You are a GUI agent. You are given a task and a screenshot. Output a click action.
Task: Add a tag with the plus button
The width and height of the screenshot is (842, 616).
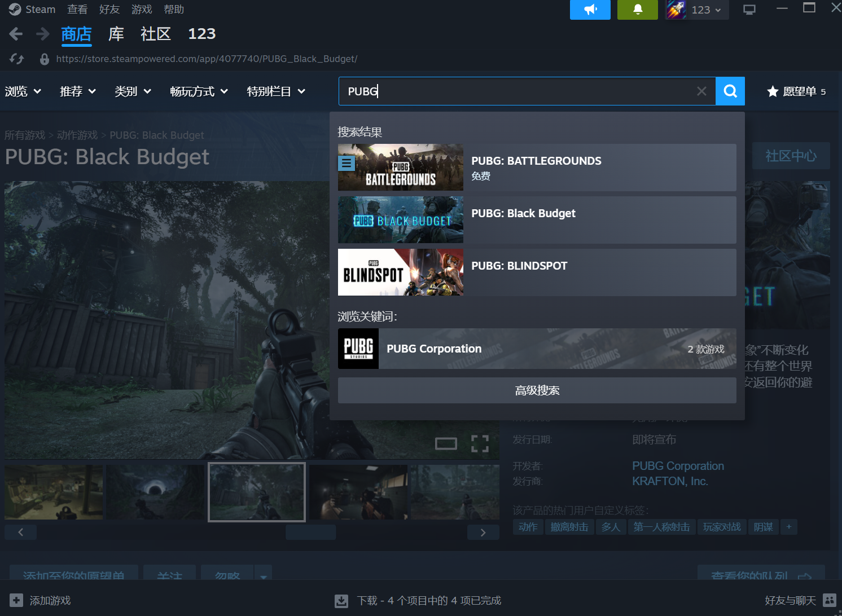pyautogui.click(x=788, y=527)
